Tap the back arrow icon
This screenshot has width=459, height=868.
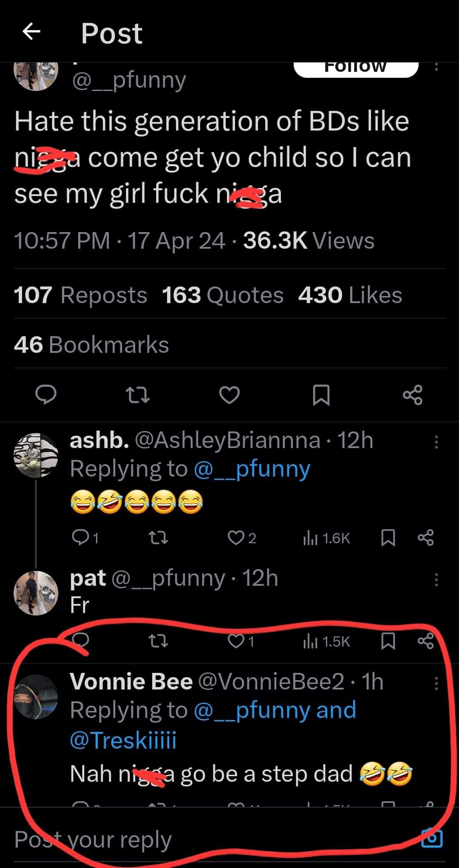[31, 32]
